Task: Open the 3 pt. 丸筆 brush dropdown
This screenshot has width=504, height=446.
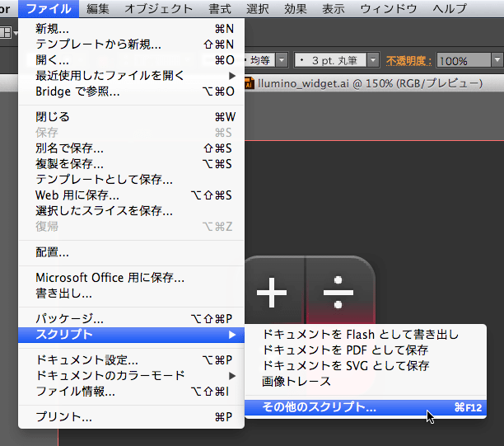Action: [x=373, y=60]
